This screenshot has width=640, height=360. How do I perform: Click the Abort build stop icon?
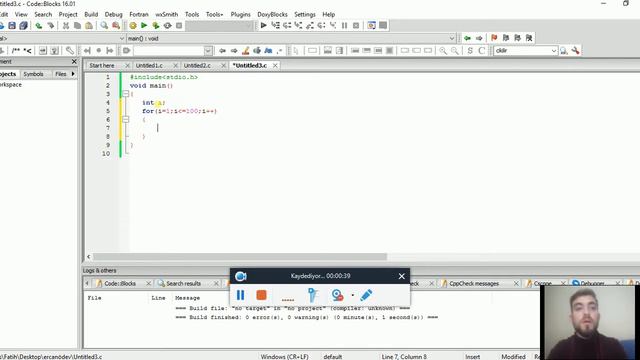click(179, 26)
